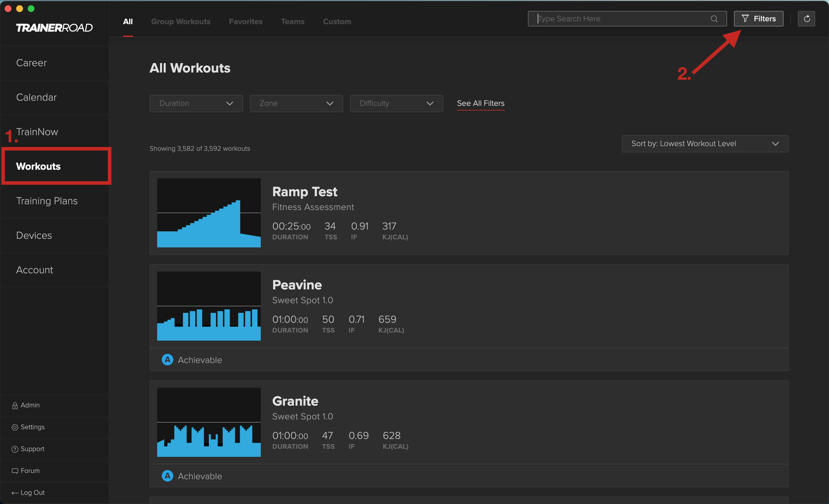Screen dimensions: 829x504
Task: Click Peavine's Sweet Spot 1.0 label
Action: click(x=303, y=300)
